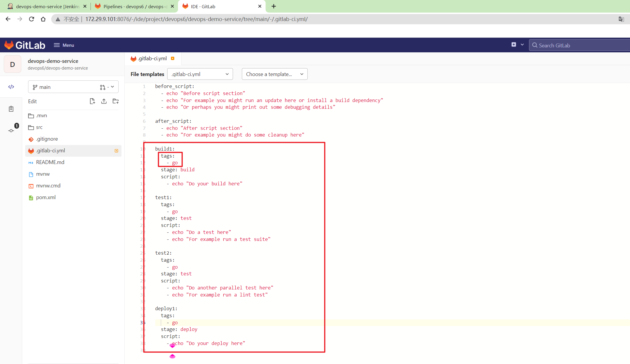This screenshot has height=364, width=630.
Task: Click the GitLab home logo icon
Action: tap(10, 45)
